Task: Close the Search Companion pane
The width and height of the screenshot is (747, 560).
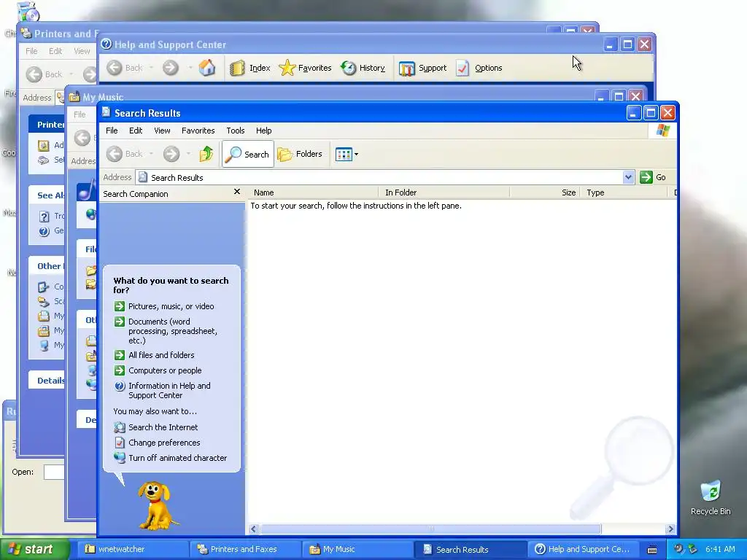Action: coord(237,192)
